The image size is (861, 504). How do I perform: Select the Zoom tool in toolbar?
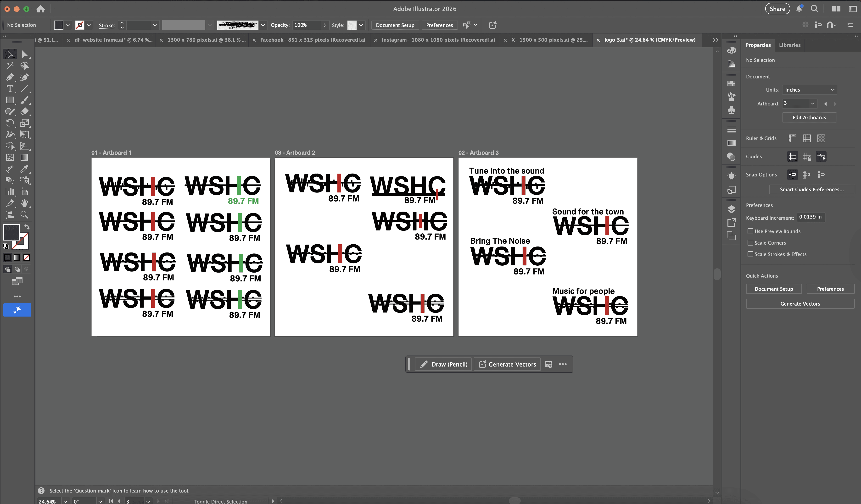coord(24,215)
